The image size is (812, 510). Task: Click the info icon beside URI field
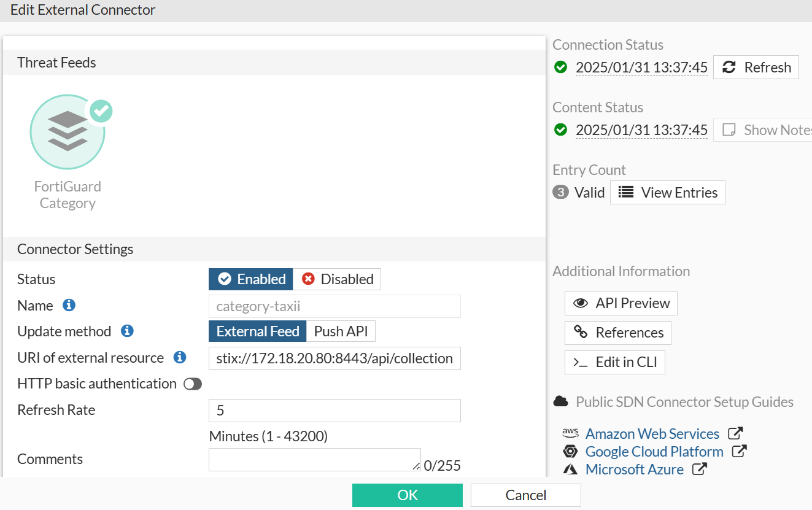[179, 358]
